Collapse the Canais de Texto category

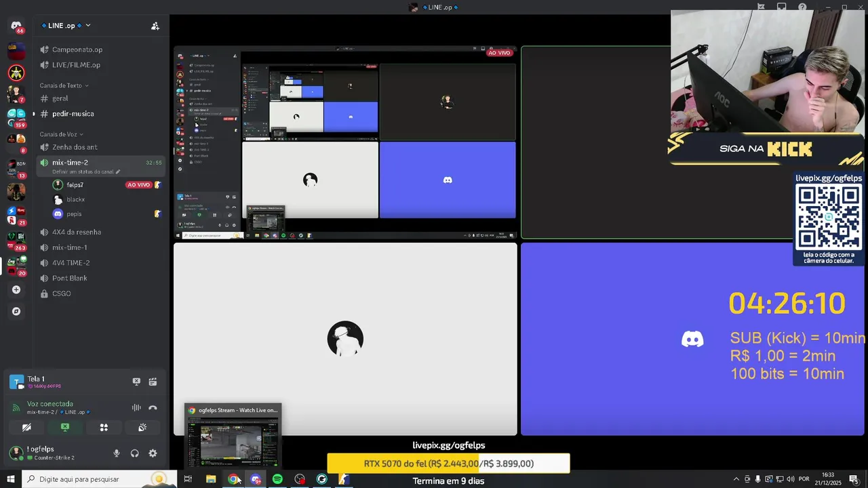pos(64,85)
